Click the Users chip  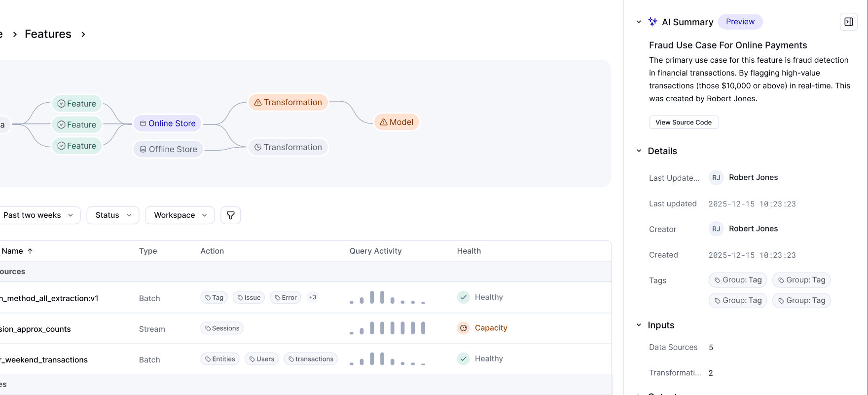(x=261, y=359)
